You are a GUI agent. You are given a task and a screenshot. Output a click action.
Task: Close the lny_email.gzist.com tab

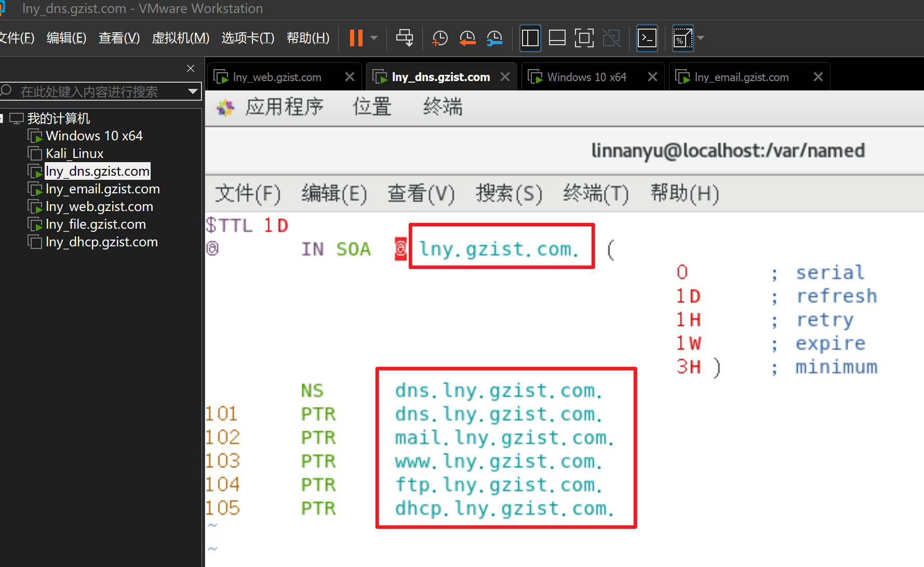click(819, 77)
